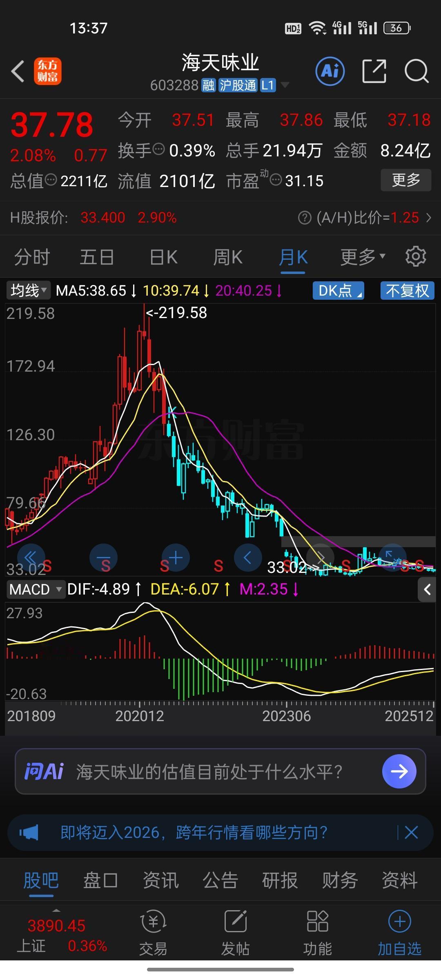Tap the Ai question input field
The width and height of the screenshot is (441, 980).
click(220, 771)
